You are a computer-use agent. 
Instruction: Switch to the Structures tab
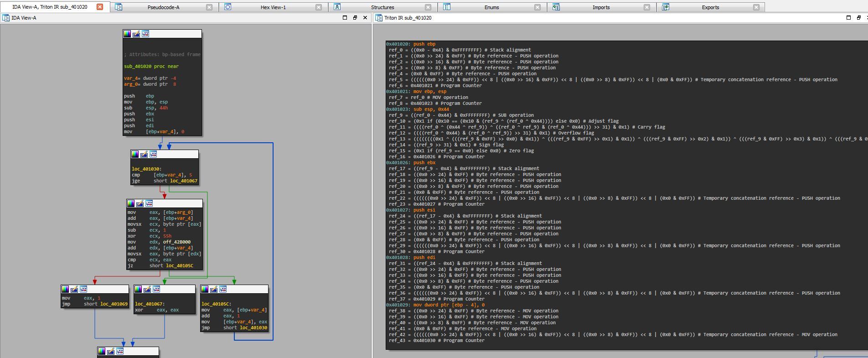[382, 7]
